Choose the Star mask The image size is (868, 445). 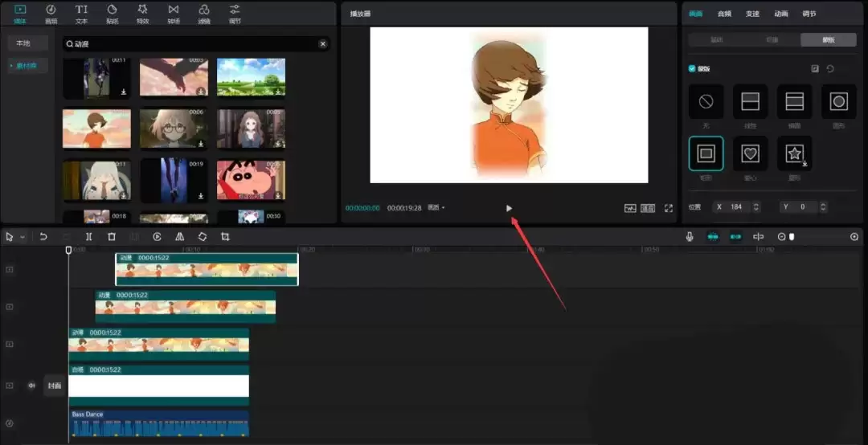tap(794, 153)
